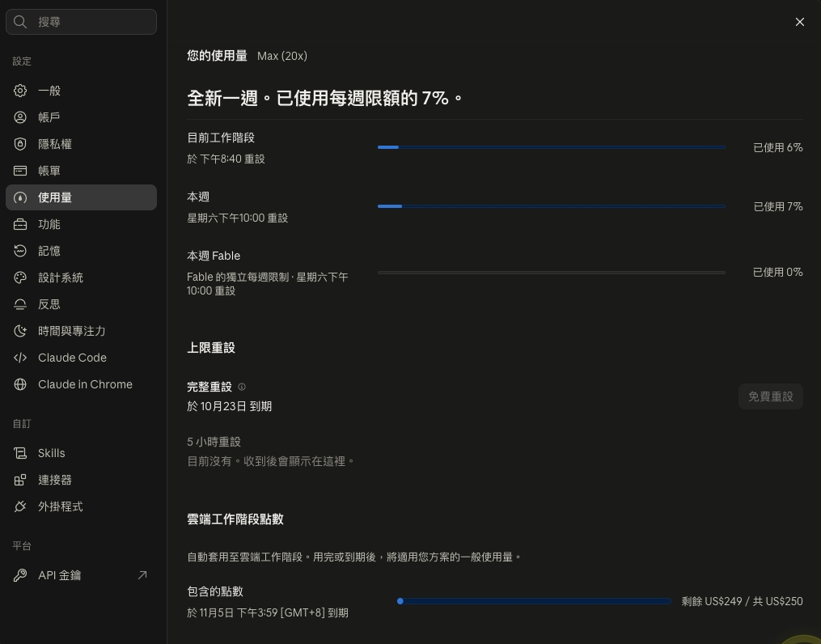The image size is (821, 644).
Task: Click the palette icon beside 設計系統
Action: click(20, 278)
